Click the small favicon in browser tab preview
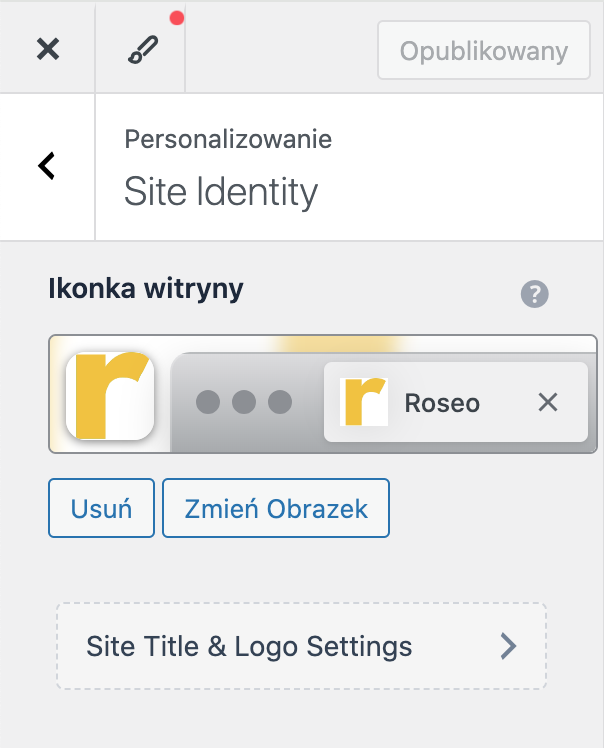Viewport: 604px width, 748px height. (364, 402)
